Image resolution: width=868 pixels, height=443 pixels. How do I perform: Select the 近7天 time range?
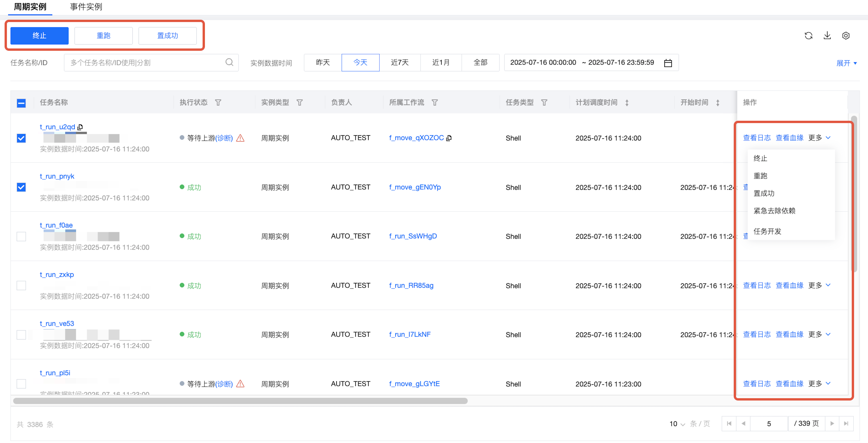click(x=400, y=62)
